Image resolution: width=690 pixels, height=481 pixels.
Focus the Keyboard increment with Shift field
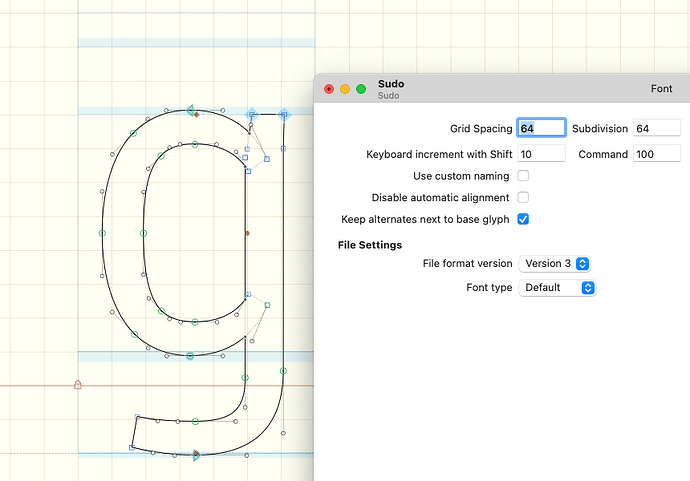pyautogui.click(x=541, y=154)
